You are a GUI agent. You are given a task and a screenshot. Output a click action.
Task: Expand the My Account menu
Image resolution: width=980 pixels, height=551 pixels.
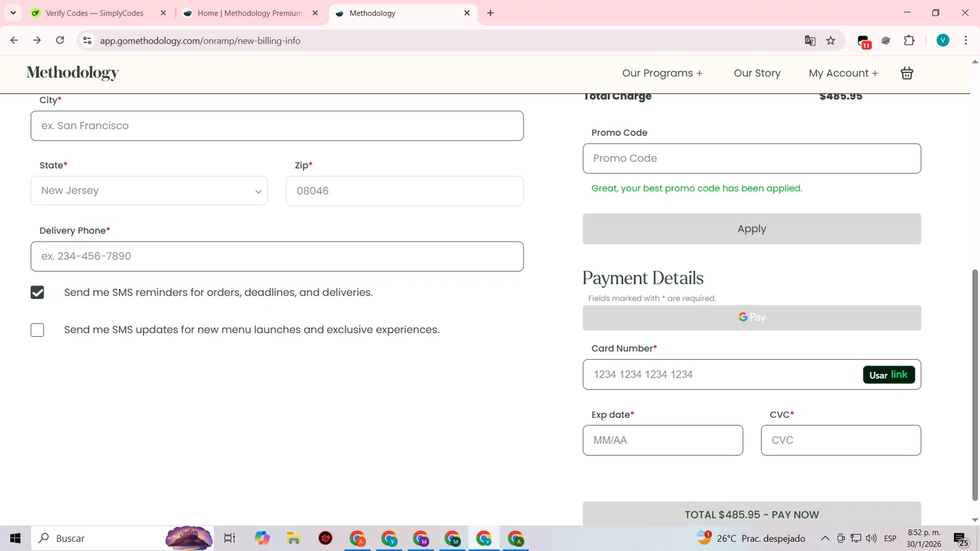point(843,73)
